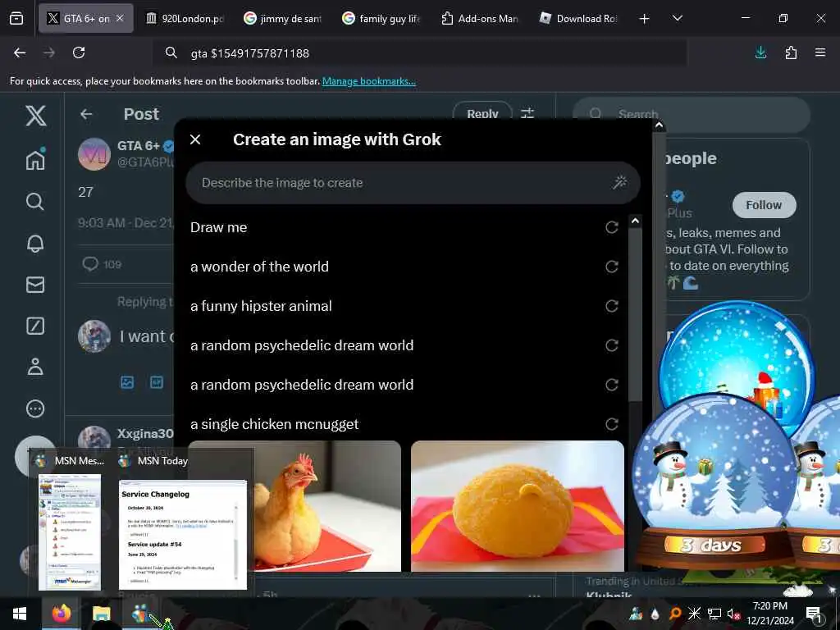
Task: Click the Reply button on post
Action: click(x=482, y=113)
